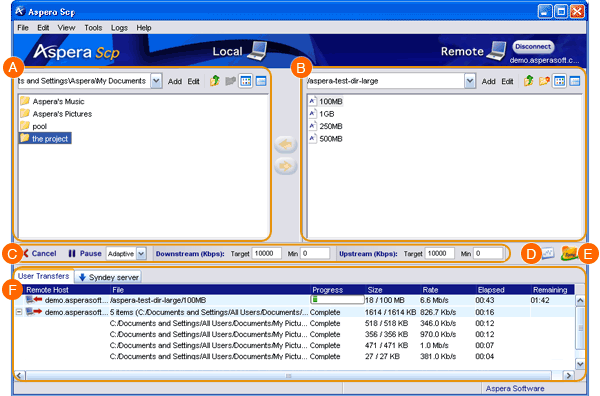Image resolution: width=600 pixels, height=396 pixels.
Task: Open the Help menu
Action: (144, 28)
